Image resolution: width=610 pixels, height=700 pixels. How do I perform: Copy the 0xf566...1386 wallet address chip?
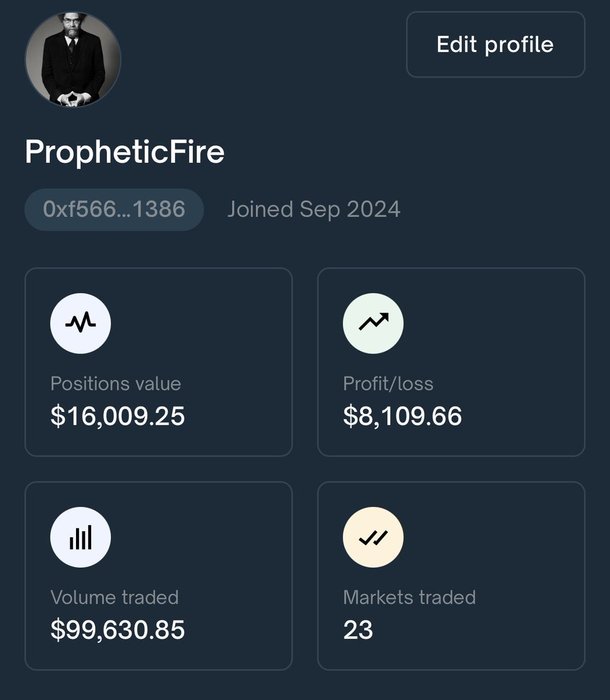coord(114,210)
